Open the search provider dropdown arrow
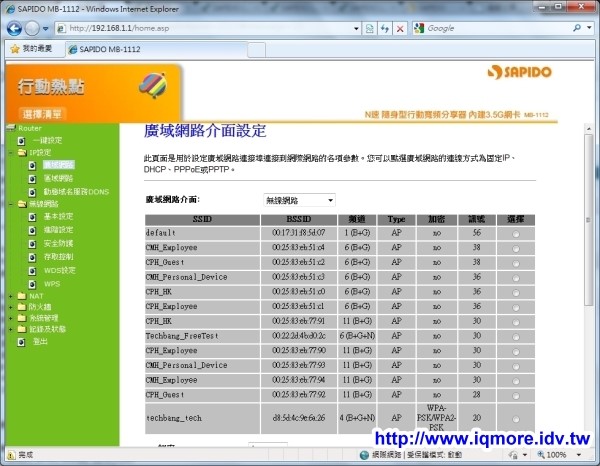The width and height of the screenshot is (600, 466). tap(589, 28)
